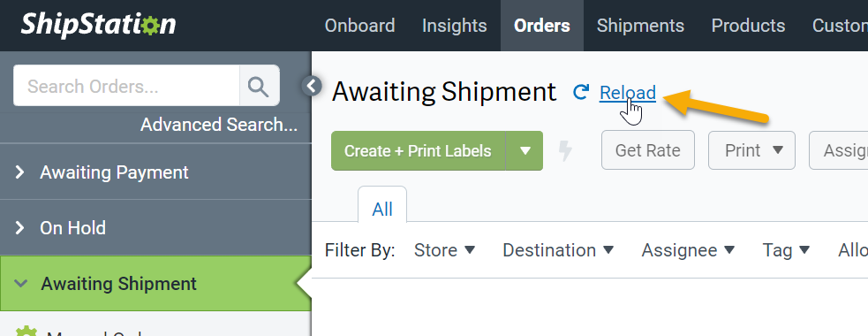Collapse the Awaiting Shipment section
This screenshot has height=336, width=868.
(x=155, y=283)
